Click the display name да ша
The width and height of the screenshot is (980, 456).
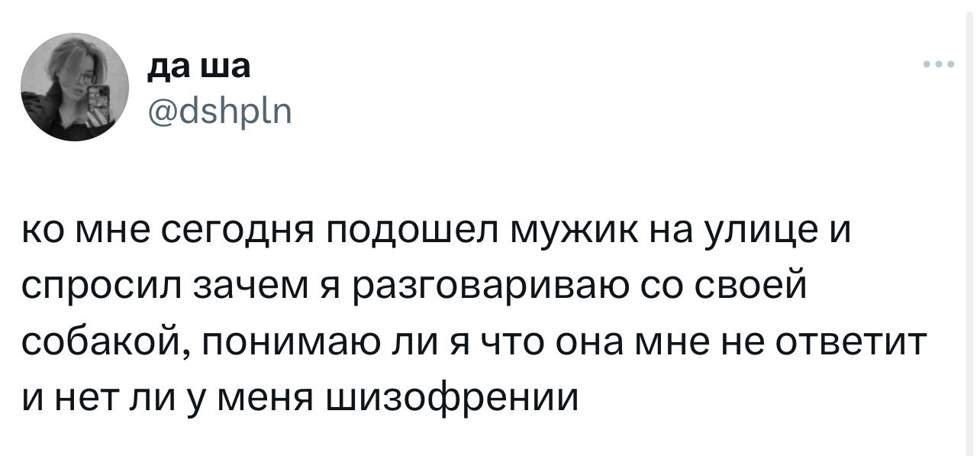point(198,69)
